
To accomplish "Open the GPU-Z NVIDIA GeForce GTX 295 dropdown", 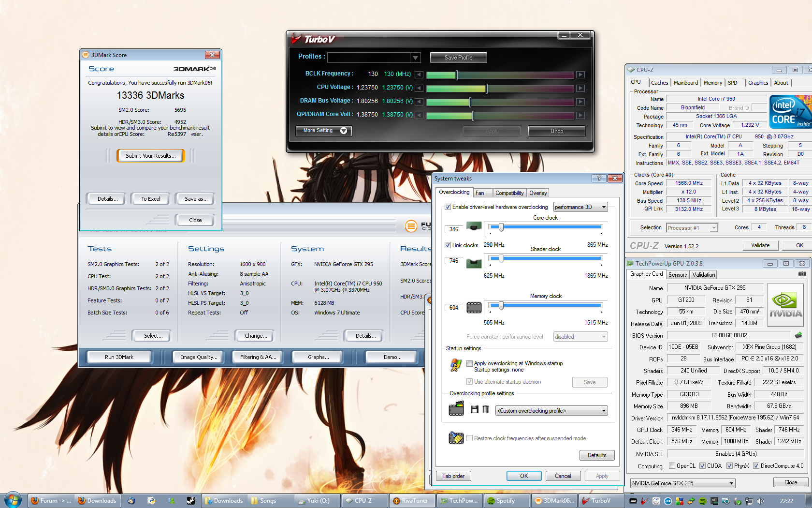I will point(682,483).
